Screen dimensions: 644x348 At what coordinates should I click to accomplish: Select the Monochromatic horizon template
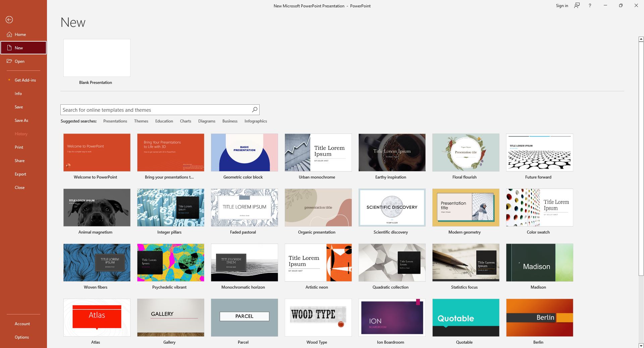pos(245,262)
